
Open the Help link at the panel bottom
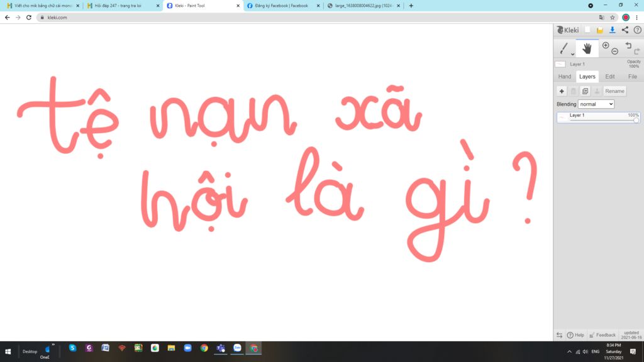[576, 335]
